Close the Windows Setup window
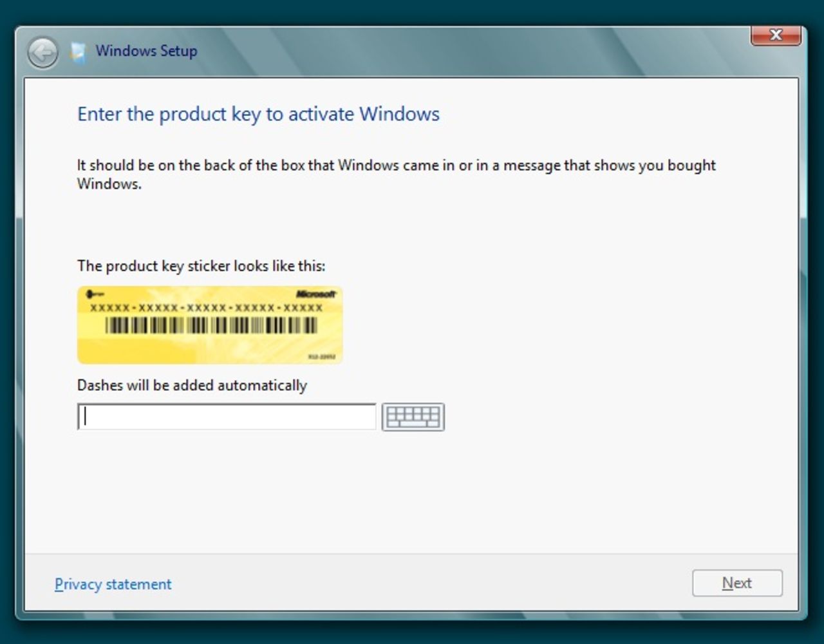Screen dimensions: 824x644 point(776,35)
